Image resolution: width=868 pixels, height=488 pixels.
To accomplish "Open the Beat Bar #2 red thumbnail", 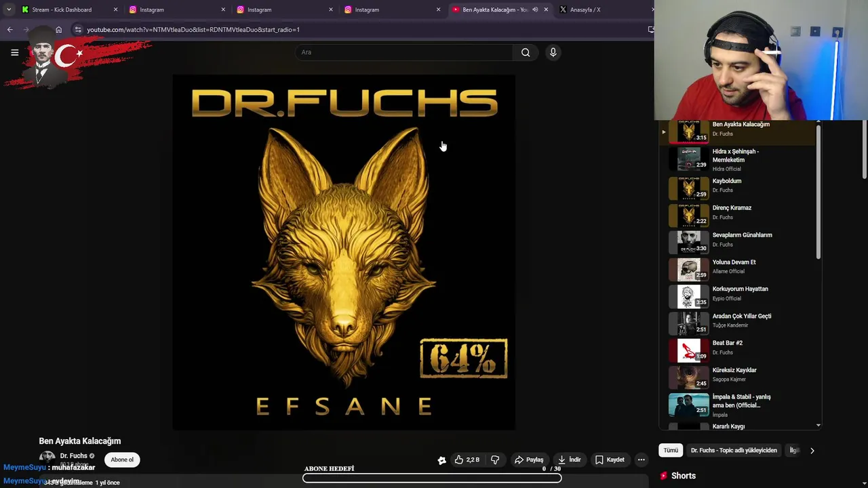I will point(689,350).
